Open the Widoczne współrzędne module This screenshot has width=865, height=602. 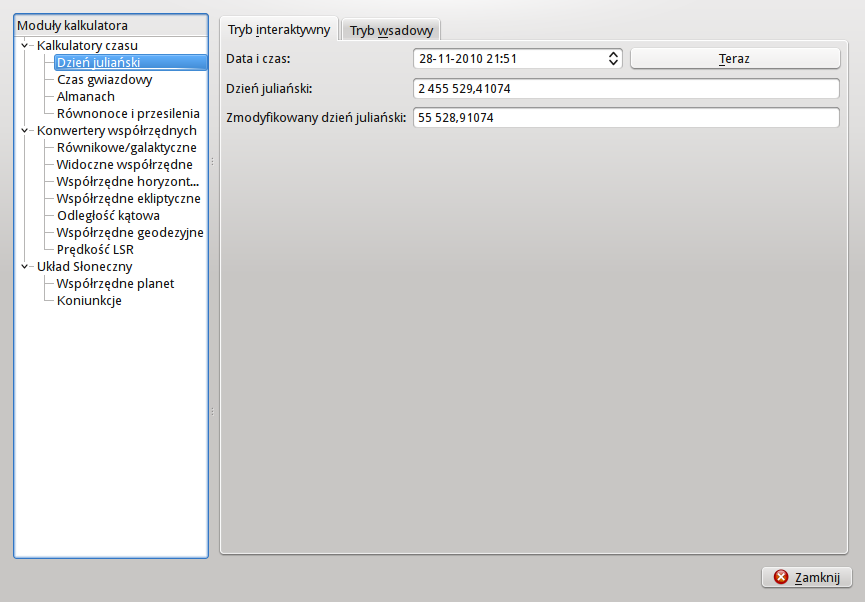tap(124, 165)
